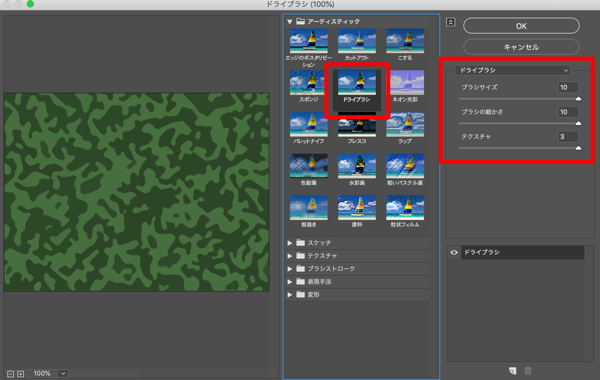Select the 色鉛筆 filter thumbnail
Screen dimensions: 600x380
pyautogui.click(x=308, y=166)
